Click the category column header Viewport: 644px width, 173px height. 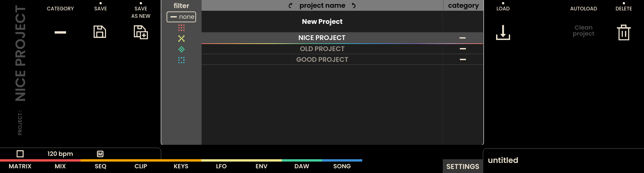tap(463, 5)
